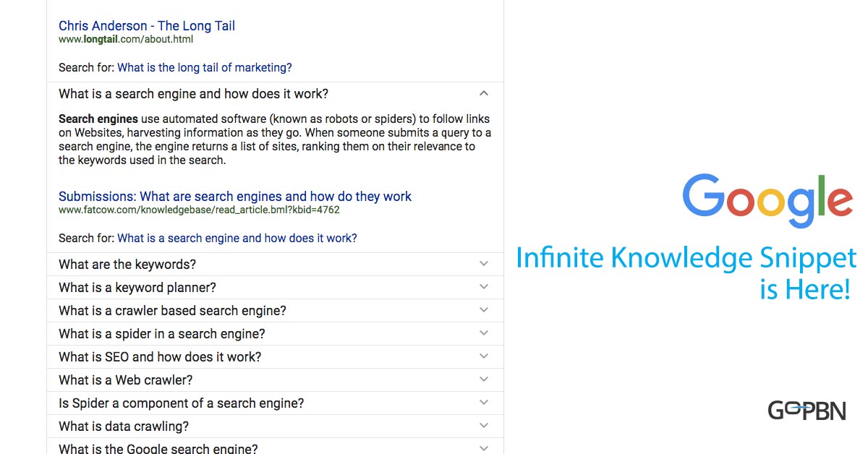Click question text 'What is the Google search engine?'
Viewport: 868px width, 454px height.
click(x=158, y=448)
